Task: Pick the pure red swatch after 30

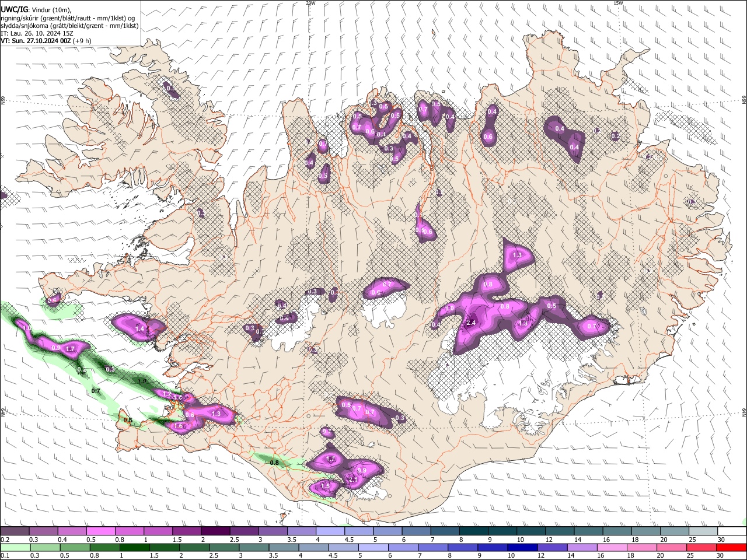Action: (x=732, y=547)
